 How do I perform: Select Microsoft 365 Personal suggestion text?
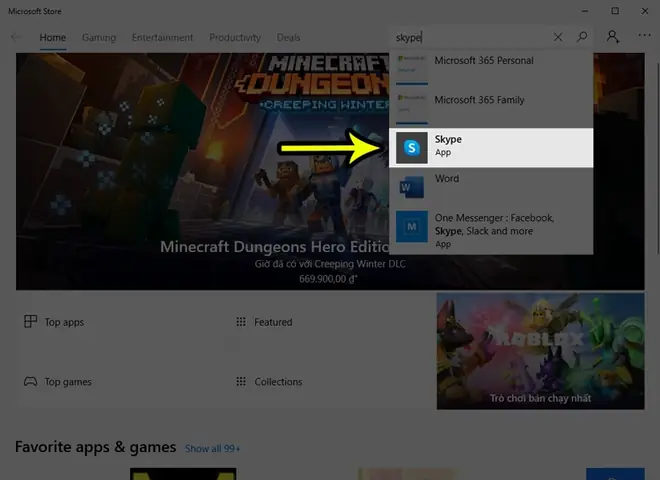pyautogui.click(x=484, y=61)
